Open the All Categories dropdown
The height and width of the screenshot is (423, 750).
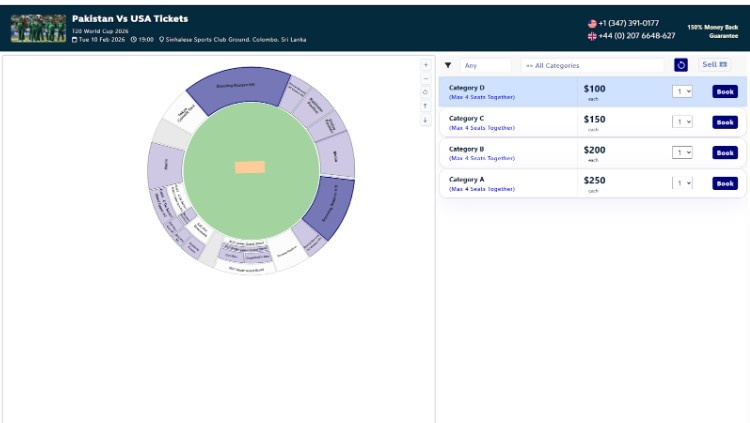[592, 66]
